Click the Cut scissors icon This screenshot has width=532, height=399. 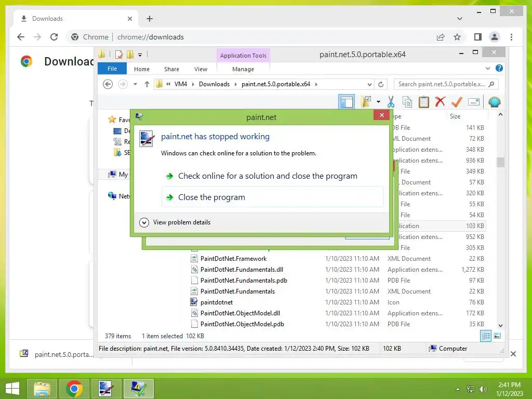click(391, 102)
